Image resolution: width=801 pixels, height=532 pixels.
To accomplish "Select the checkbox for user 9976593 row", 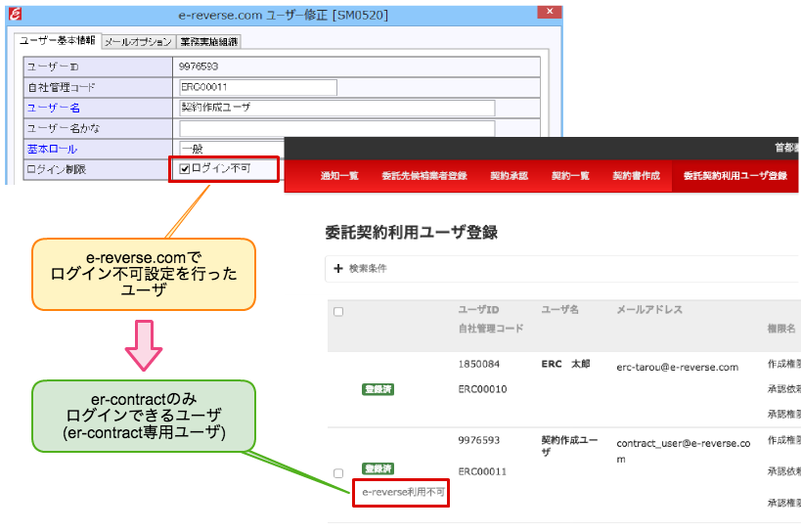I will (338, 473).
